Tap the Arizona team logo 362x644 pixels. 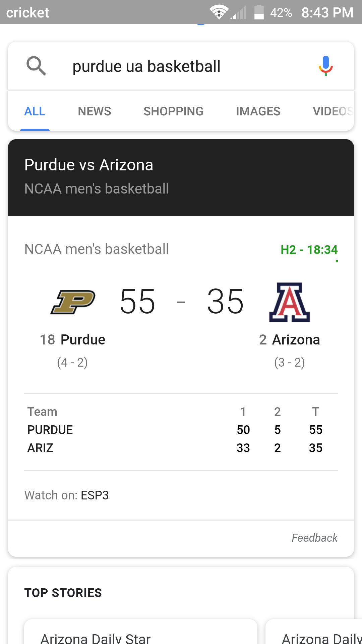290,302
